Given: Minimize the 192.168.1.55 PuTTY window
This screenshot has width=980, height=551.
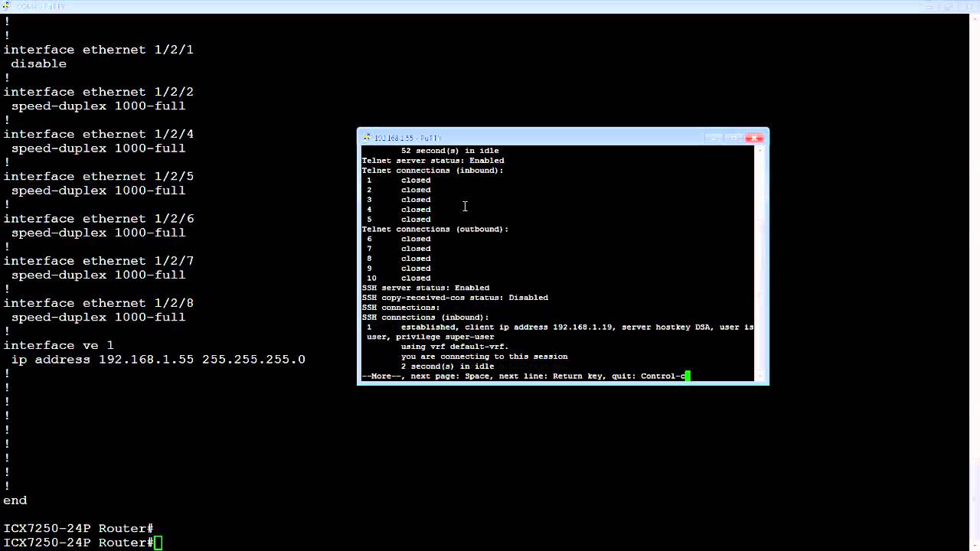Looking at the screenshot, I should (x=714, y=138).
